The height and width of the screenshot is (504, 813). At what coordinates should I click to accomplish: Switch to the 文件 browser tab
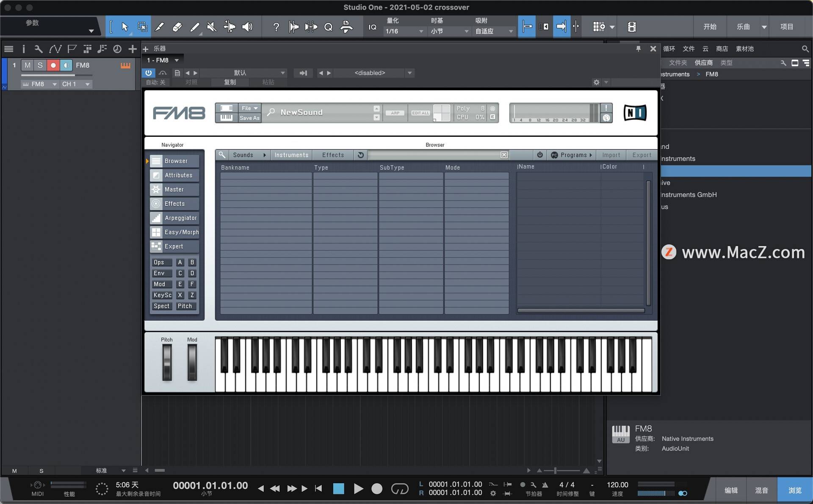689,49
